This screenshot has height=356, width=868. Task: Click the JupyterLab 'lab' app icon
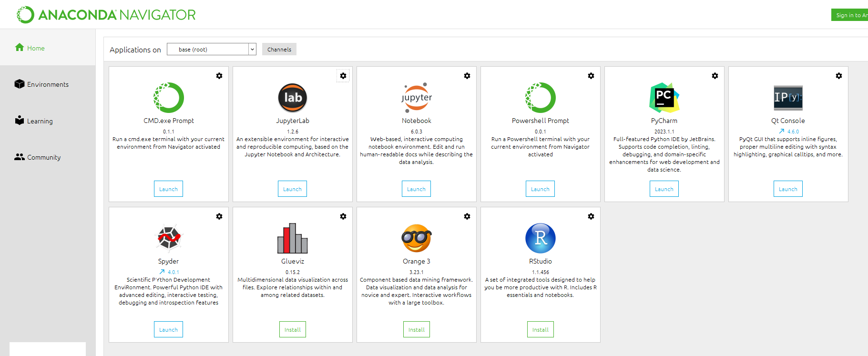pos(293,98)
